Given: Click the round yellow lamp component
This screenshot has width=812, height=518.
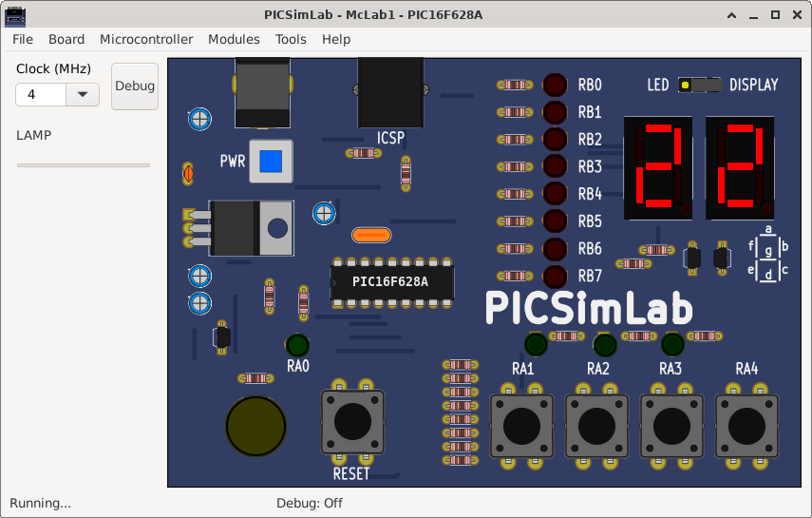Looking at the screenshot, I should pos(255,426).
